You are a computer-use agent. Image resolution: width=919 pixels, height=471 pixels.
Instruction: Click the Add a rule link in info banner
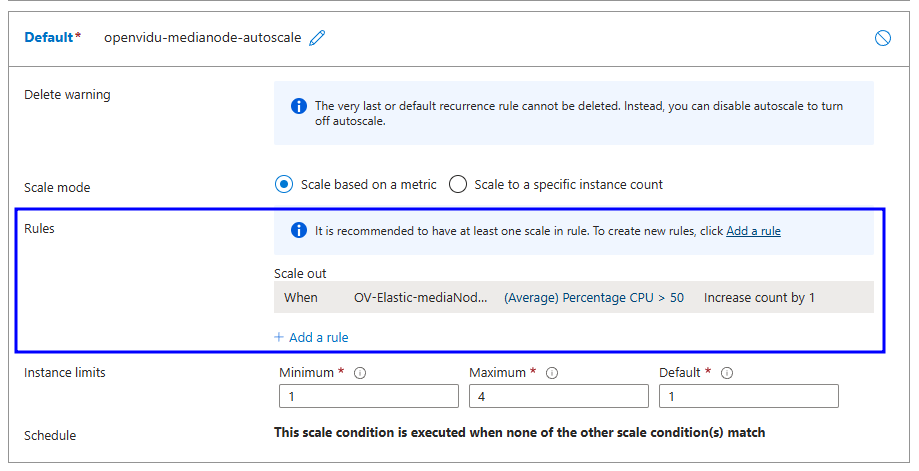753,231
